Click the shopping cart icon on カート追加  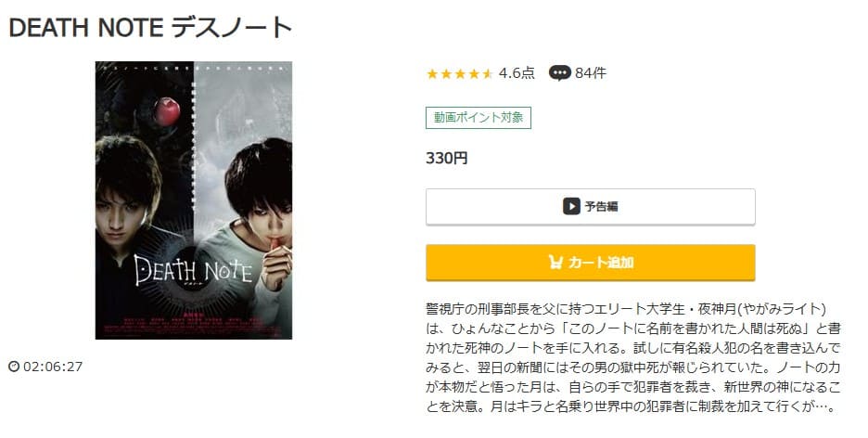555,262
